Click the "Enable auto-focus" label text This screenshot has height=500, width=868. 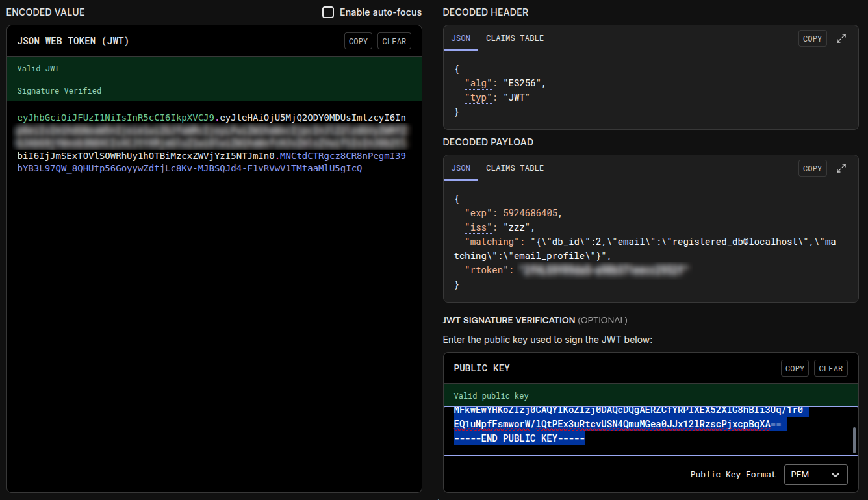point(380,12)
